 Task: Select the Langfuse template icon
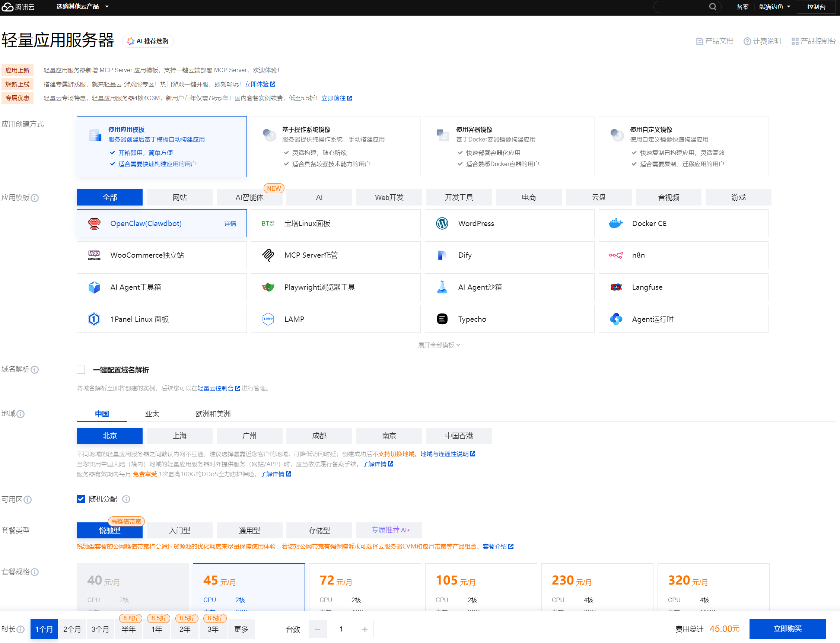click(x=616, y=287)
